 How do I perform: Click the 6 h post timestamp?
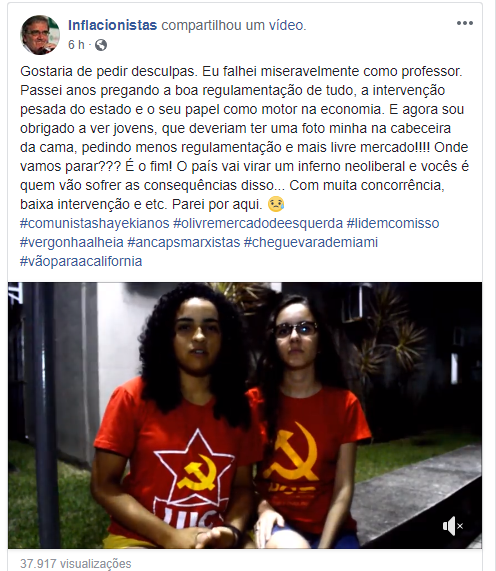point(76,45)
